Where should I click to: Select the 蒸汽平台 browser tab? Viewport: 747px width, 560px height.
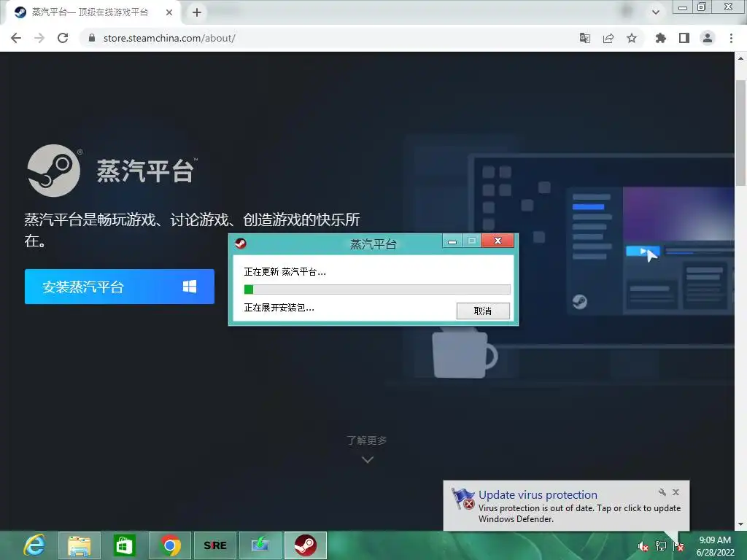tap(90, 12)
